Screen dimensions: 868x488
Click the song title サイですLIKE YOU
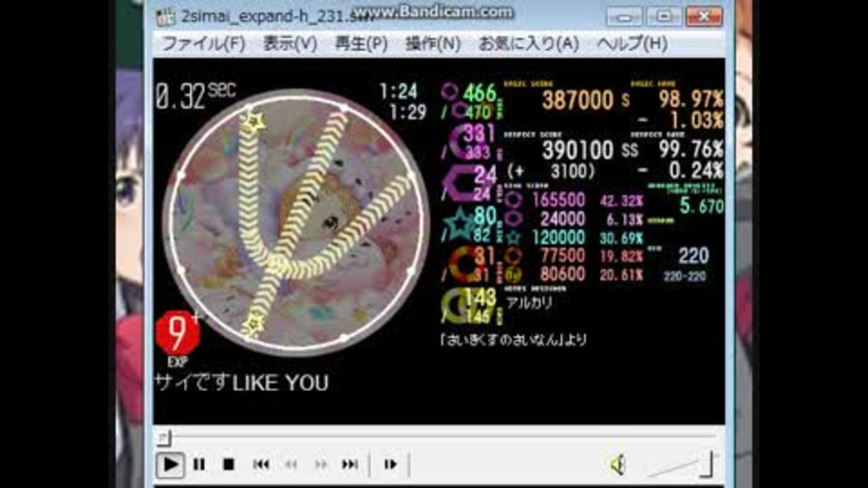pos(241,383)
